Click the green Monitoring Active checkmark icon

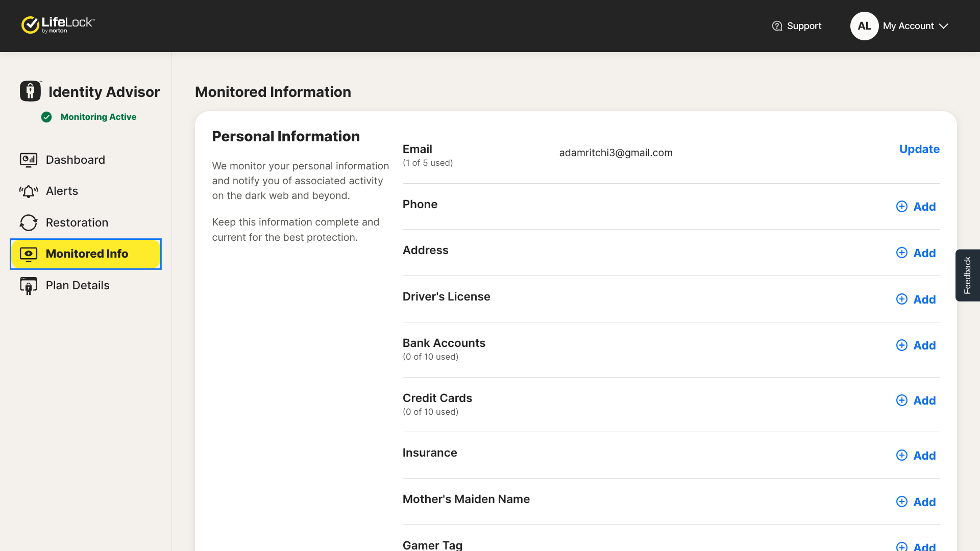tap(46, 117)
